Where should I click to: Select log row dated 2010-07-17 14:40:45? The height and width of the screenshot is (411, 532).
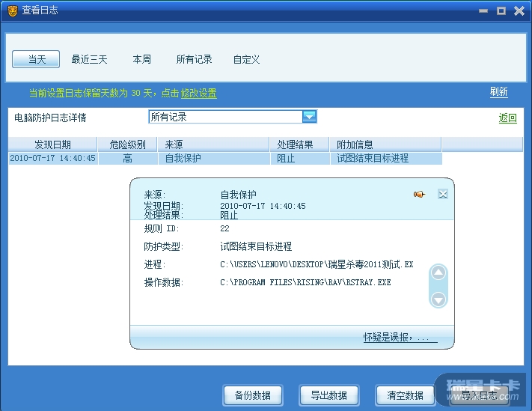click(225, 159)
